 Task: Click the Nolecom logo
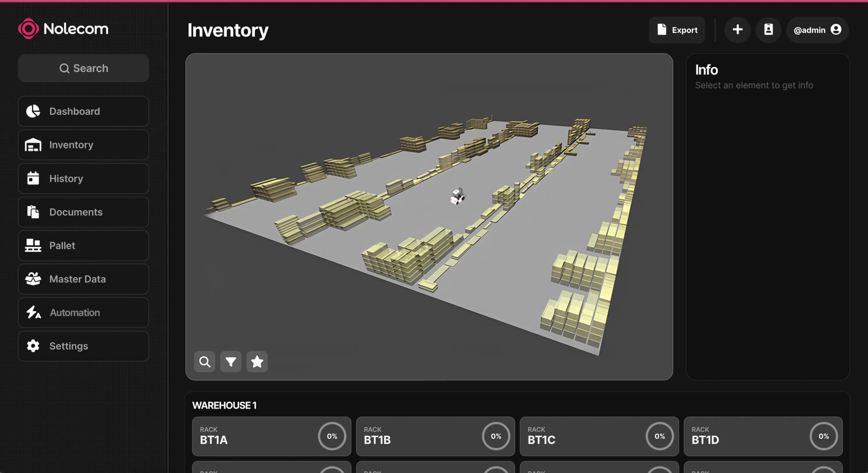63,29
